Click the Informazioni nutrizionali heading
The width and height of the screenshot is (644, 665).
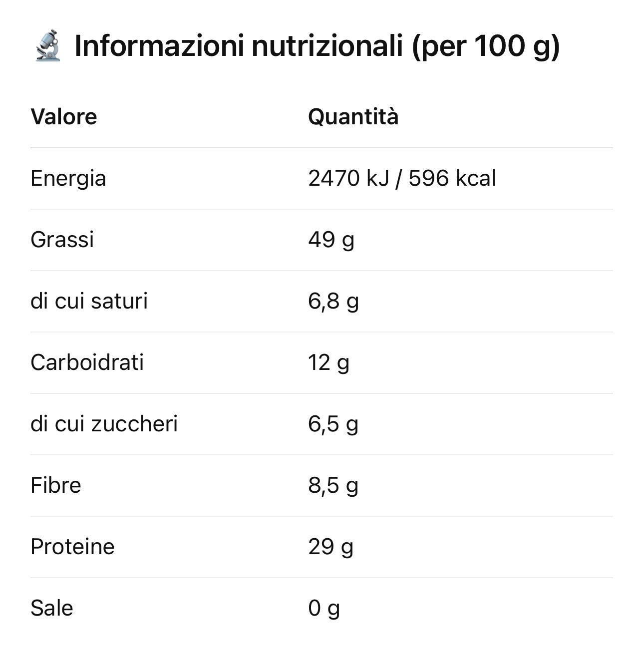317,46
